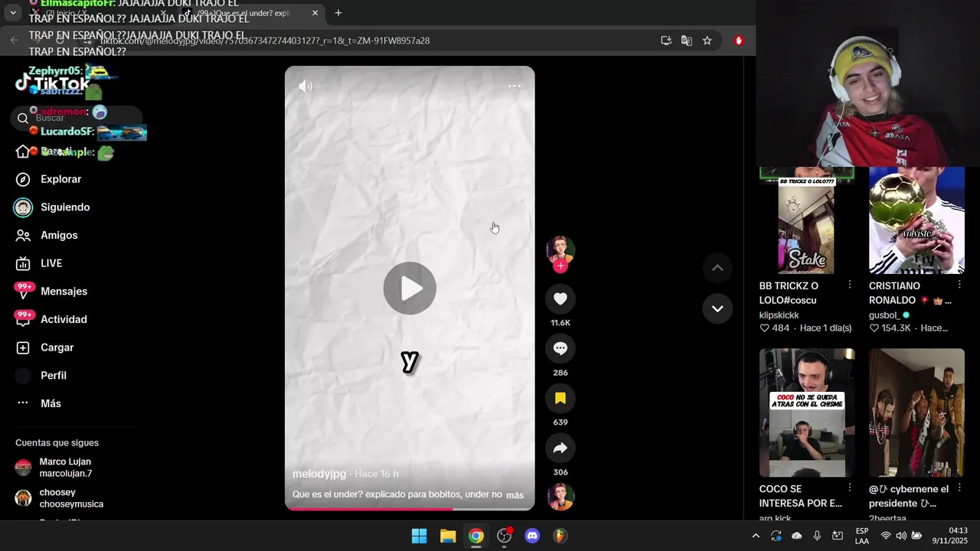Open the three-dot video options menu
This screenshot has width=980, height=551.
tap(514, 86)
